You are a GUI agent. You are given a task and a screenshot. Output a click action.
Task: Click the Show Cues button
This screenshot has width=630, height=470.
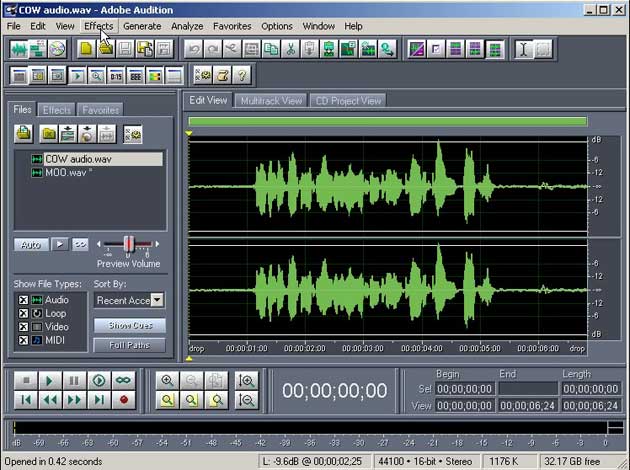coord(129,326)
